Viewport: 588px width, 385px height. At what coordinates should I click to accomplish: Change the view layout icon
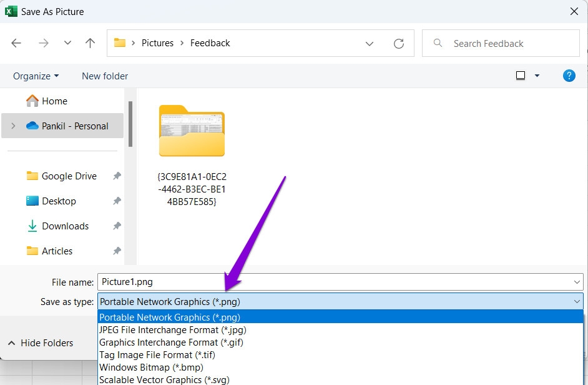[x=521, y=76]
